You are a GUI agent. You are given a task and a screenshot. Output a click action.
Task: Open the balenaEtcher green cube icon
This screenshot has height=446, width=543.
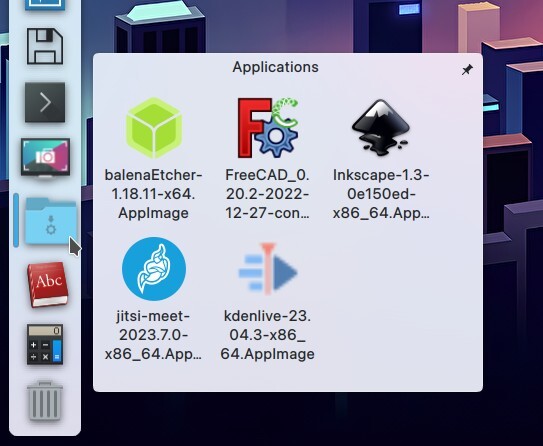coord(154,128)
